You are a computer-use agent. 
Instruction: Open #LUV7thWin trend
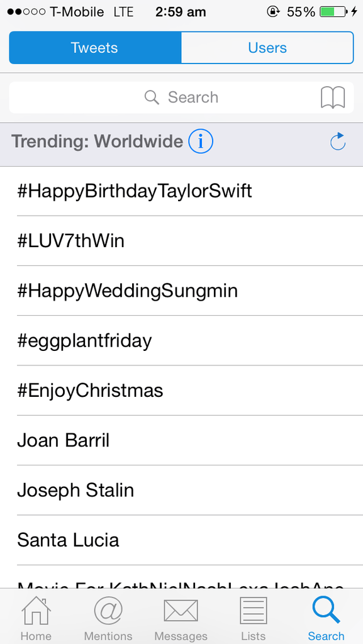(x=181, y=241)
